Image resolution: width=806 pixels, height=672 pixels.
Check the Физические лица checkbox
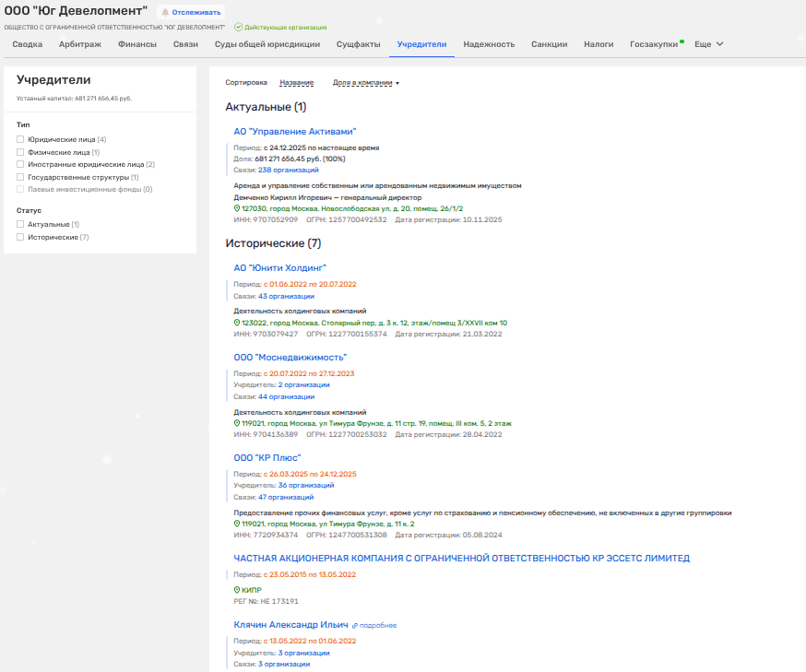[x=20, y=152]
